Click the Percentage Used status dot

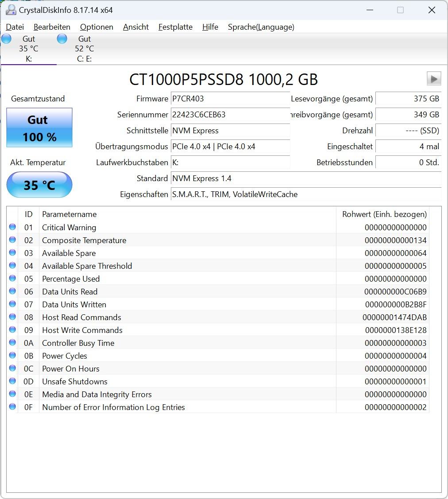12,278
